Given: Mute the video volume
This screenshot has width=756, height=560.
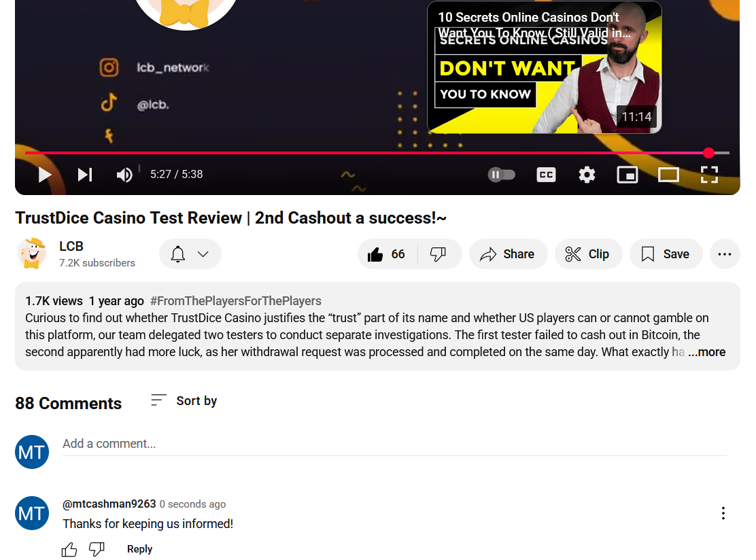Looking at the screenshot, I should point(124,175).
